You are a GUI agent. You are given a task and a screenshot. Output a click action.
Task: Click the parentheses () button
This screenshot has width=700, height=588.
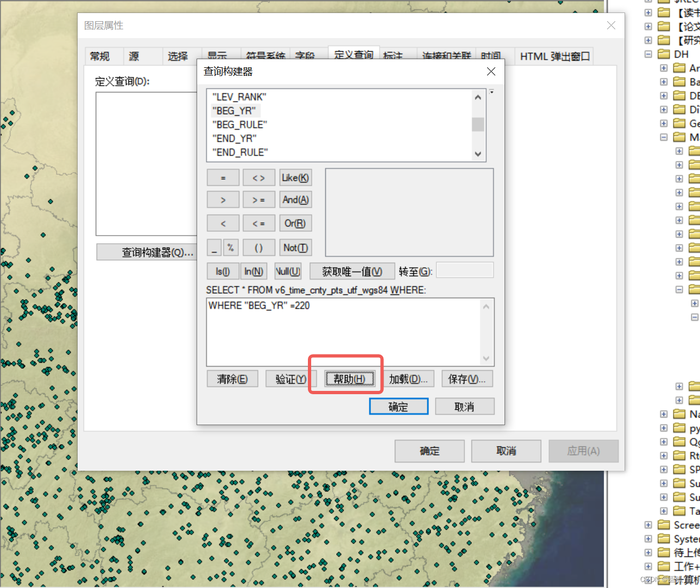tap(259, 248)
